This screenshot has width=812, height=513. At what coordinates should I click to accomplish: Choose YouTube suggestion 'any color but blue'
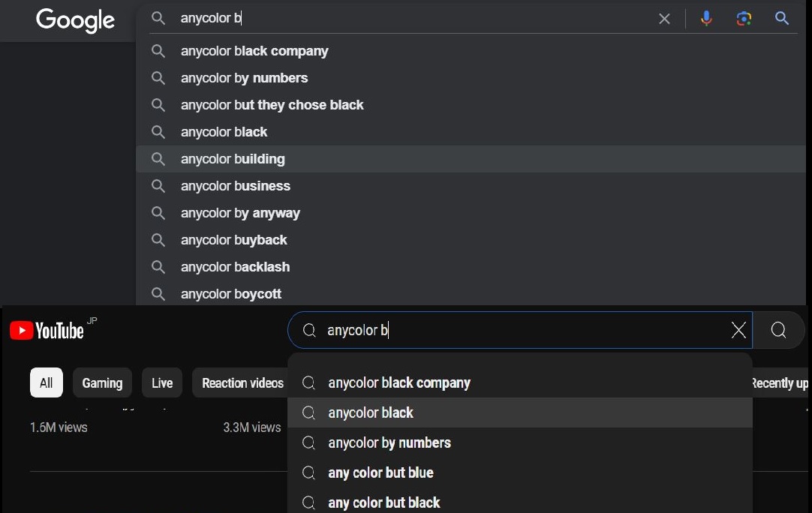point(520,472)
